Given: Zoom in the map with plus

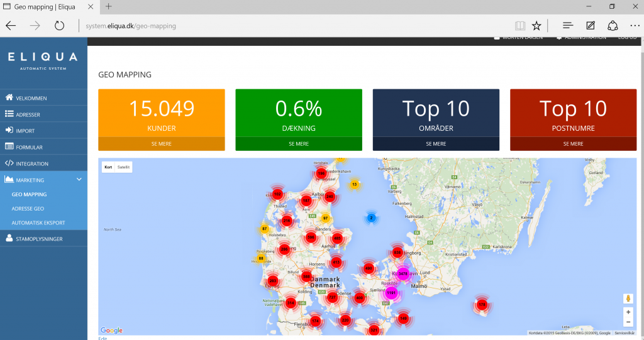Looking at the screenshot, I should [x=628, y=312].
